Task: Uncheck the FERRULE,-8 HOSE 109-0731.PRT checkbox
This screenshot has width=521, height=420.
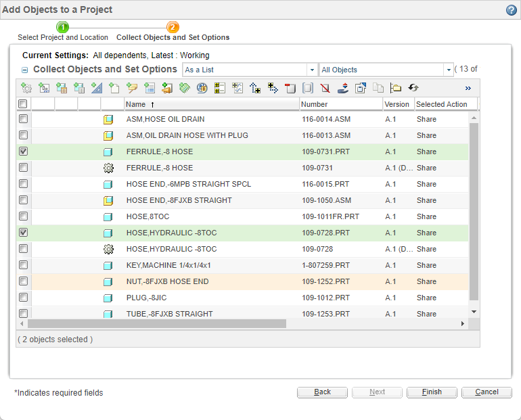Action: (x=23, y=151)
